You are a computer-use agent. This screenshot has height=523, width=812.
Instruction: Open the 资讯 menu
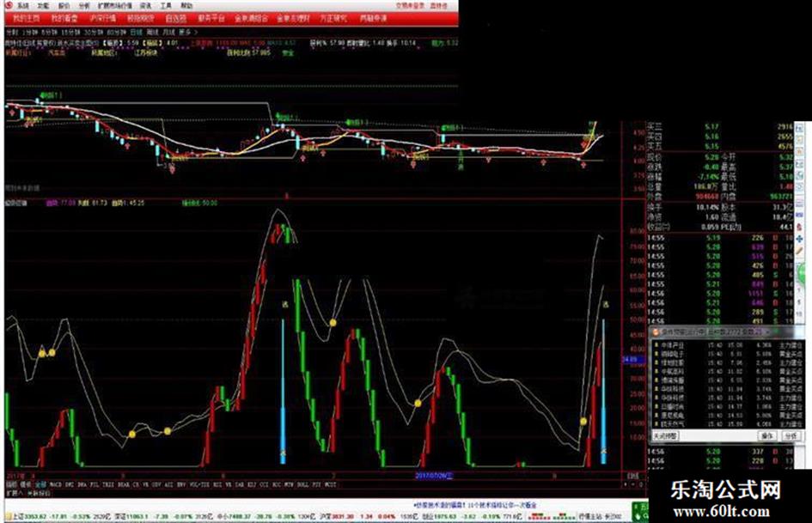(x=146, y=6)
